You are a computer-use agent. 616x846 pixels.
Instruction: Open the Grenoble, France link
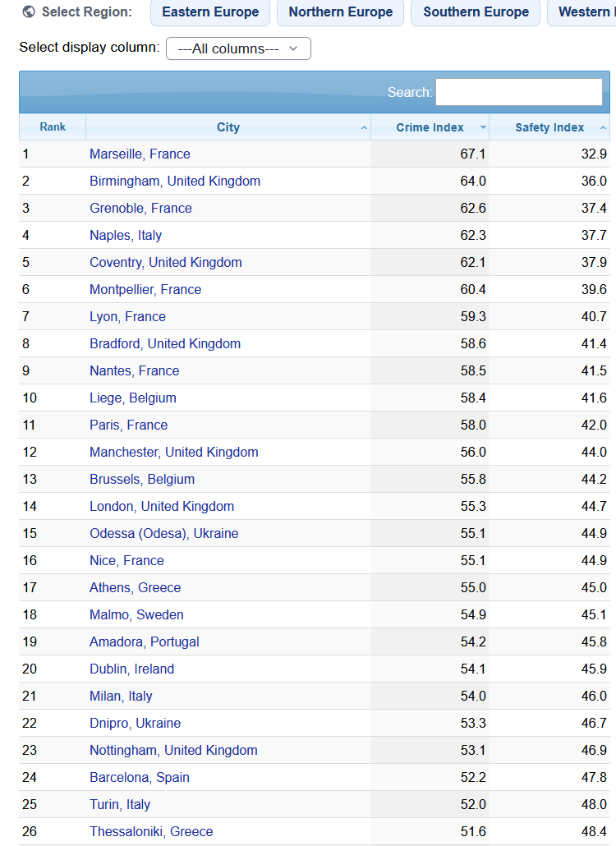pos(140,209)
